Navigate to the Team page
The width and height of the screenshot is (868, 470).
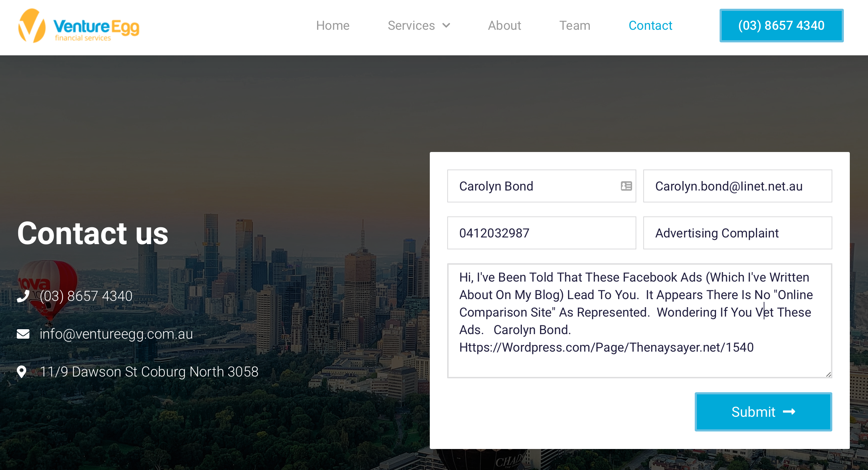(x=574, y=26)
